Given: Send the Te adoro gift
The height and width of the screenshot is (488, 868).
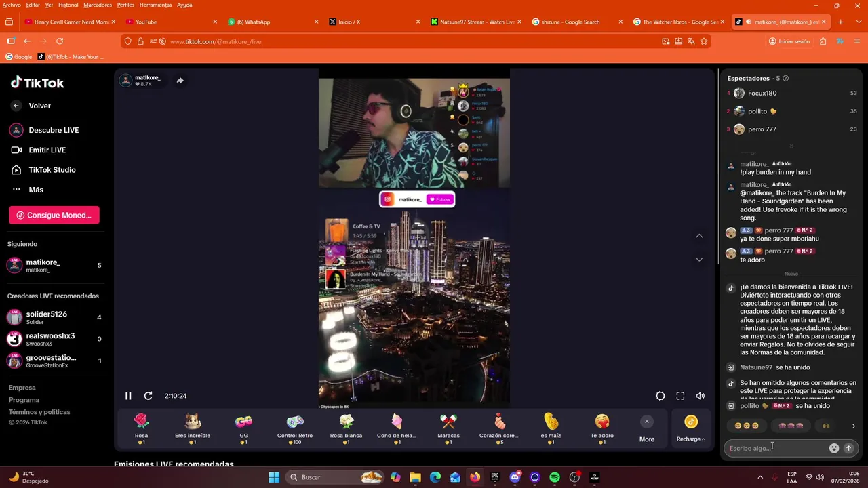Looking at the screenshot, I should coord(602,428).
